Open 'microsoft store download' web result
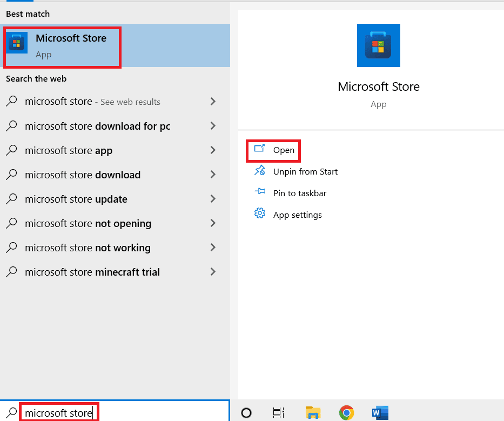This screenshot has height=421, width=504. click(83, 175)
